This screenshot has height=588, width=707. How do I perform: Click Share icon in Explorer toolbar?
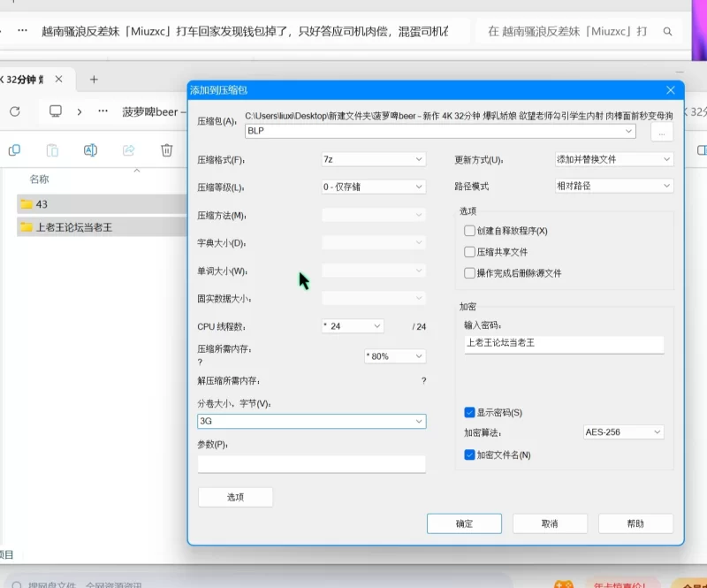tap(128, 149)
